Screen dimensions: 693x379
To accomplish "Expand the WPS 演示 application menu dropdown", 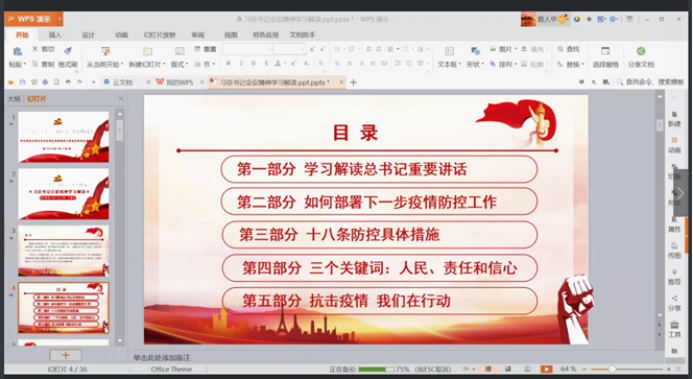I will 59,19.
